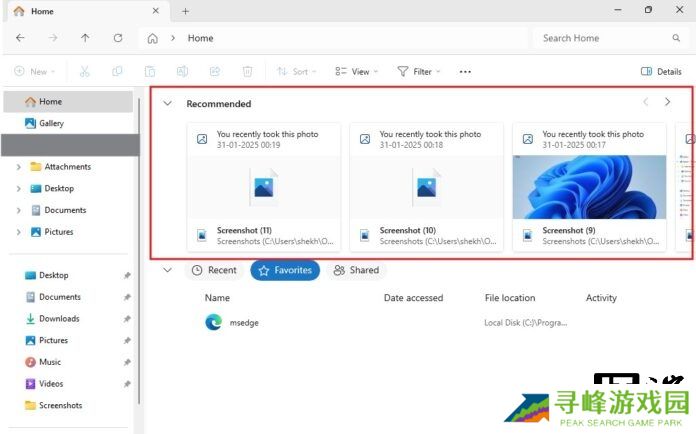The width and height of the screenshot is (696, 434).
Task: Open the Screenshot (9) wallpaper thumbnail
Action: coord(589,187)
